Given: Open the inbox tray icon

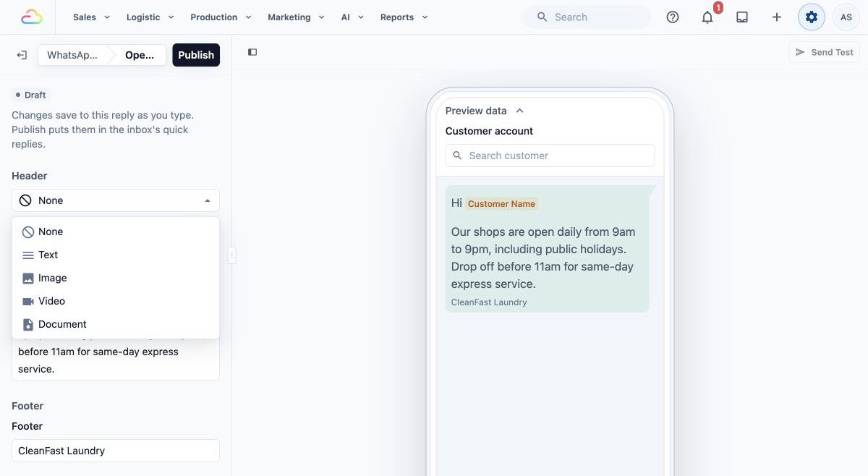Looking at the screenshot, I should (x=742, y=17).
